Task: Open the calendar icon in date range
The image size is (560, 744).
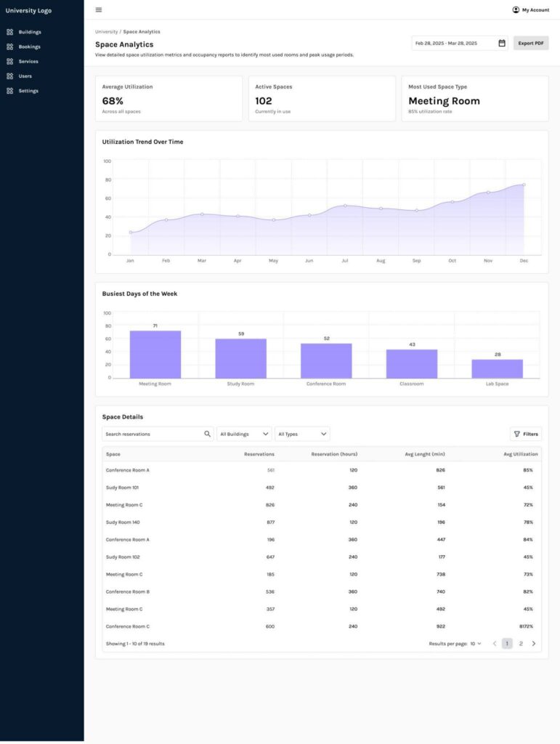Action: coord(502,43)
